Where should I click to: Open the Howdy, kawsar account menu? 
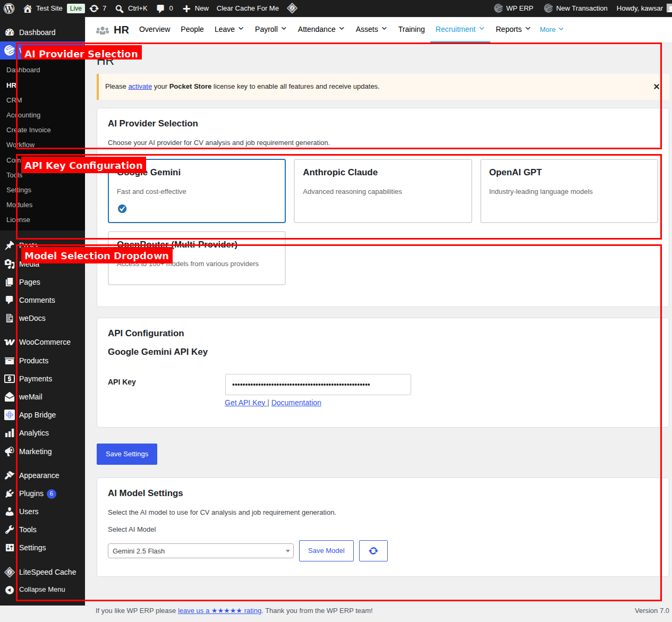pos(644,8)
